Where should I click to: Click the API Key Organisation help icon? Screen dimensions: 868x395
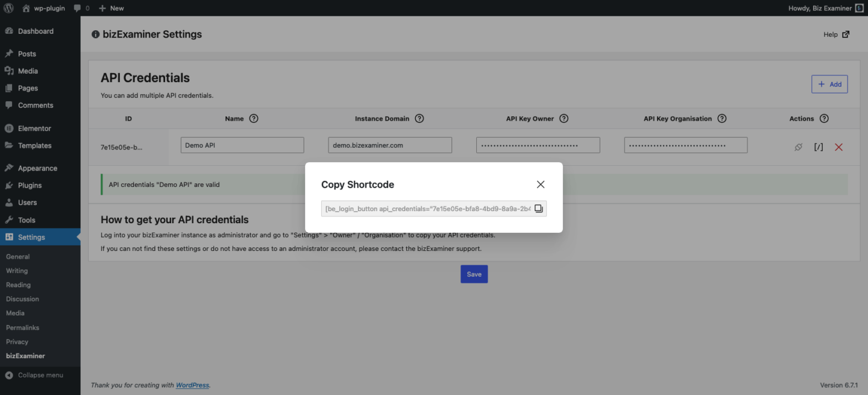coord(722,118)
